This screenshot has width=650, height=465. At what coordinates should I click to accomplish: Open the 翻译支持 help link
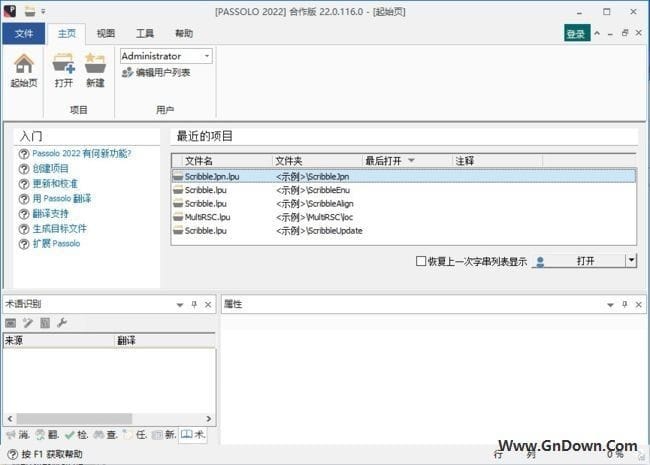click(x=51, y=214)
